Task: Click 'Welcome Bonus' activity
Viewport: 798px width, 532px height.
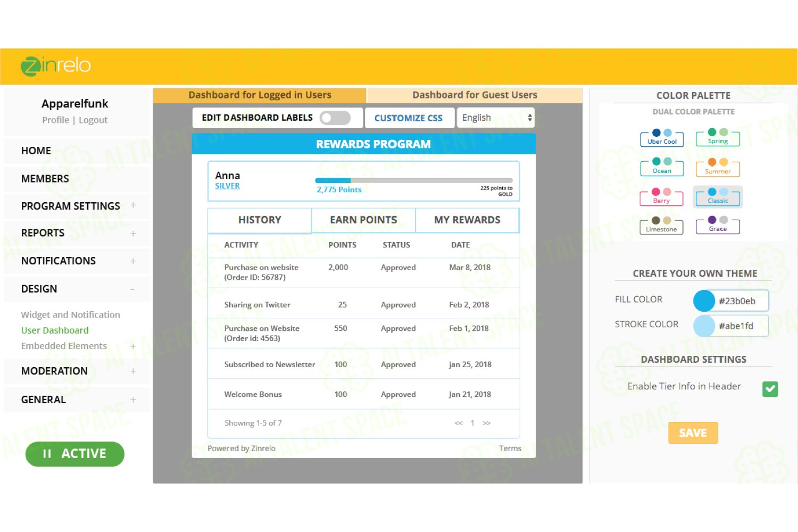Action: 253,395
